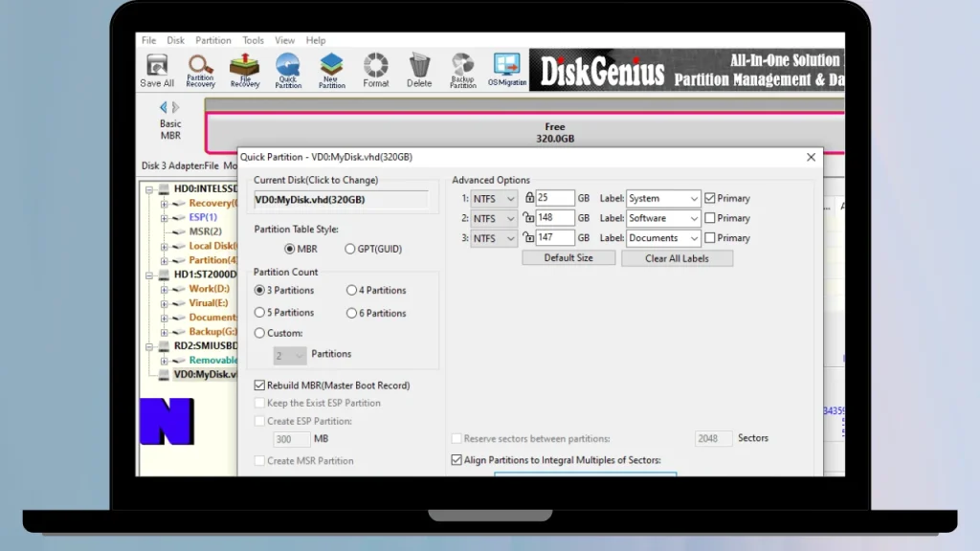This screenshot has width=980, height=551.
Task: Toggle the size lock icon for partition 1
Action: [x=529, y=198]
